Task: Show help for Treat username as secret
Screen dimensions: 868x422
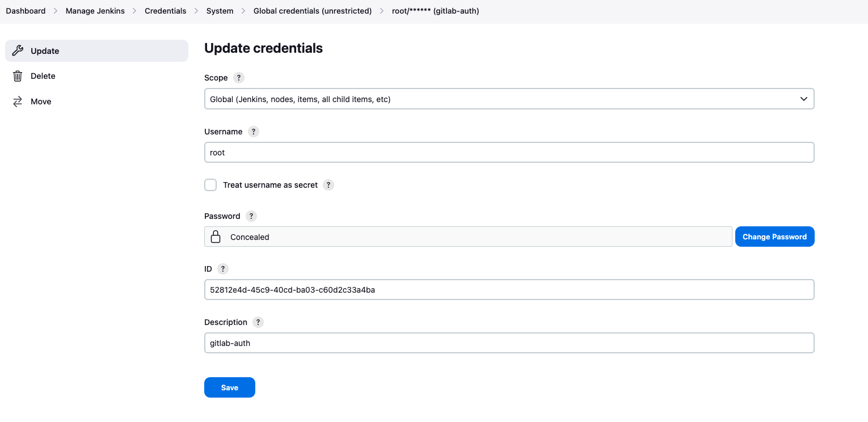Action: [328, 185]
